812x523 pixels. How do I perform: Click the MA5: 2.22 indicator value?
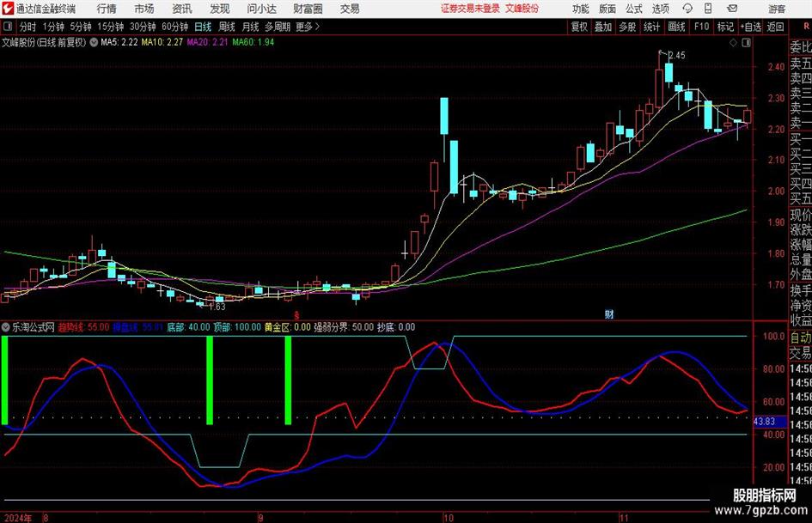(119, 42)
